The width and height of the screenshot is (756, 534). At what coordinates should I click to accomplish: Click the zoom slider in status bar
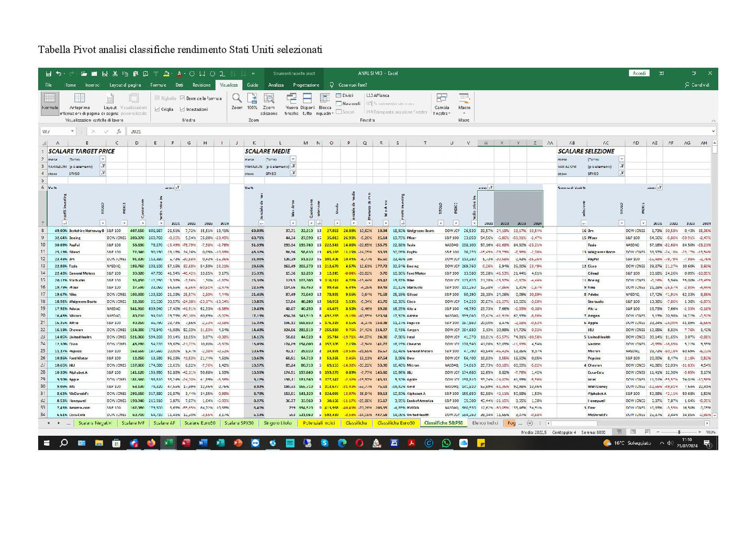pyautogui.click(x=679, y=432)
